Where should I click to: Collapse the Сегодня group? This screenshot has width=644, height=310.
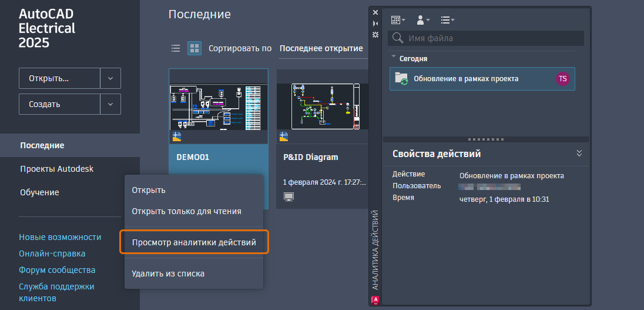(x=394, y=56)
